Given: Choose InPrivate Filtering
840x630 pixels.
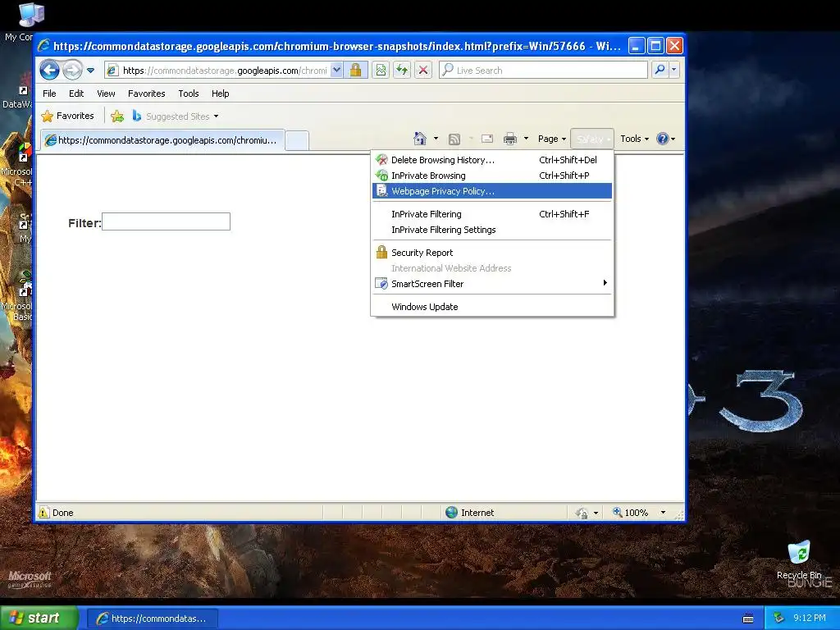Looking at the screenshot, I should coord(492,214).
